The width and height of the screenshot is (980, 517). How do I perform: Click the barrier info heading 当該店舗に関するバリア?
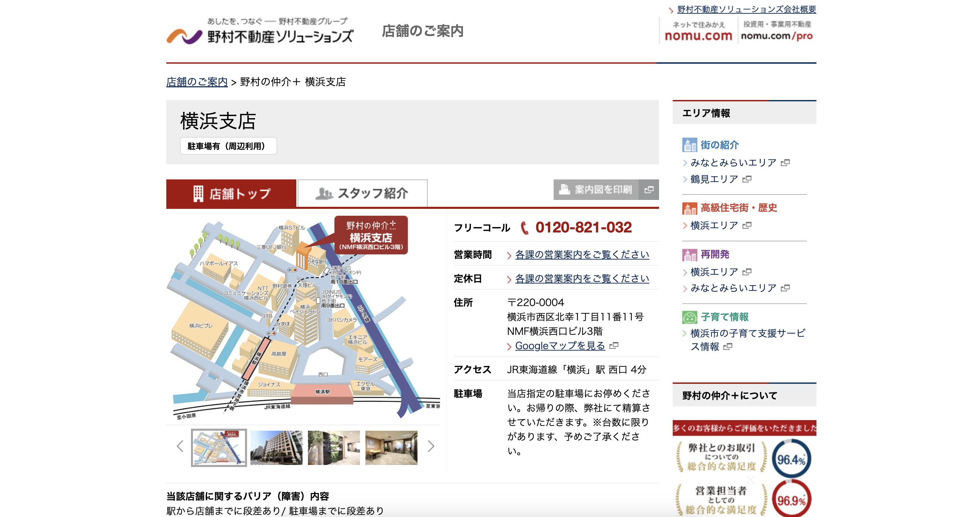point(248,496)
